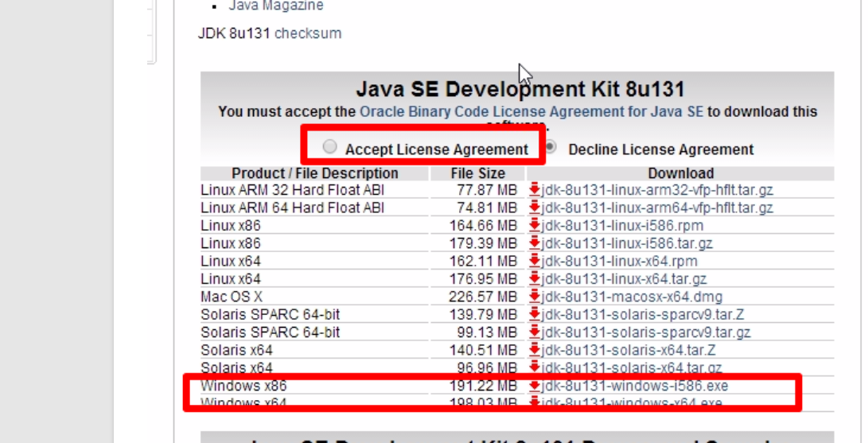Click download arrow icon for solaris-x64.tar.Z

[534, 349]
